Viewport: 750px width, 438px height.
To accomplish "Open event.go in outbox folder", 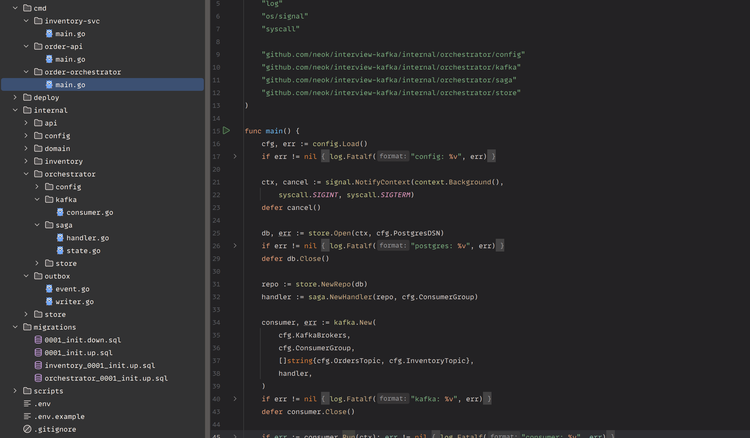I will pos(72,289).
